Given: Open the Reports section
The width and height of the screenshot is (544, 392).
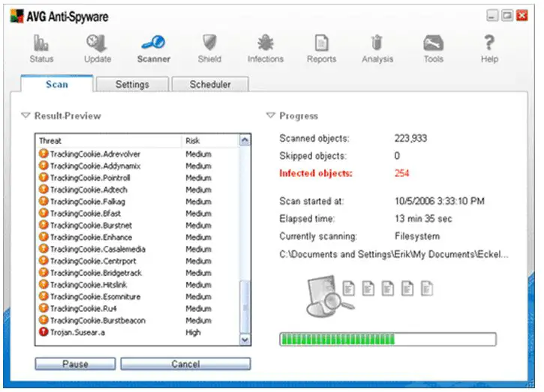Looking at the screenshot, I should [x=322, y=49].
